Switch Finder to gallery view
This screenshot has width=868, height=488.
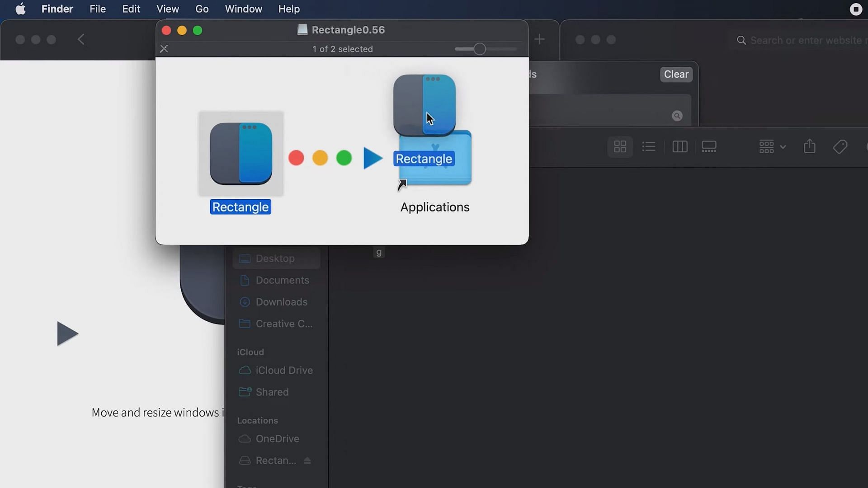[708, 146]
